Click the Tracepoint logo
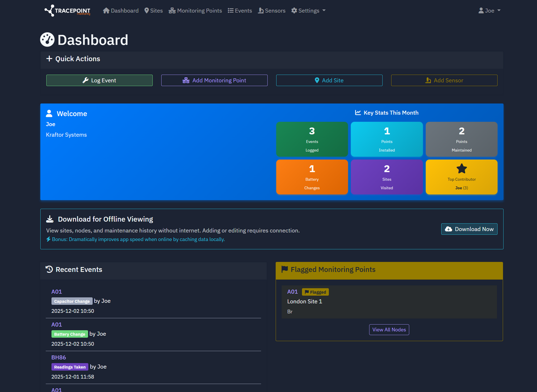537x392 pixels. coord(67,10)
